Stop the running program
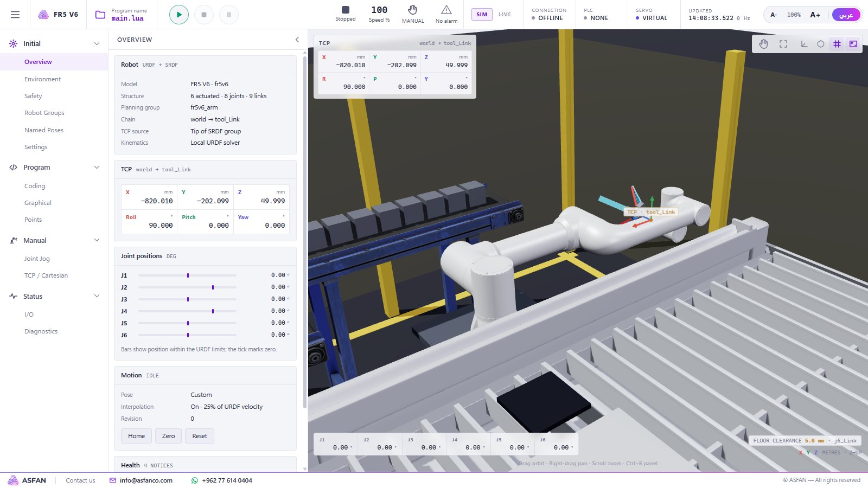 pos(204,15)
